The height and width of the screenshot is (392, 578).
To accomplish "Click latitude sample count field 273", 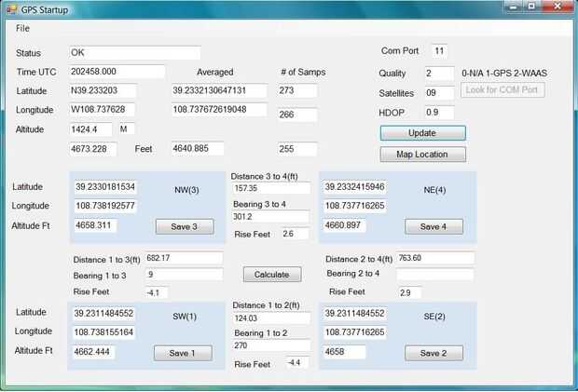I will [x=297, y=91].
